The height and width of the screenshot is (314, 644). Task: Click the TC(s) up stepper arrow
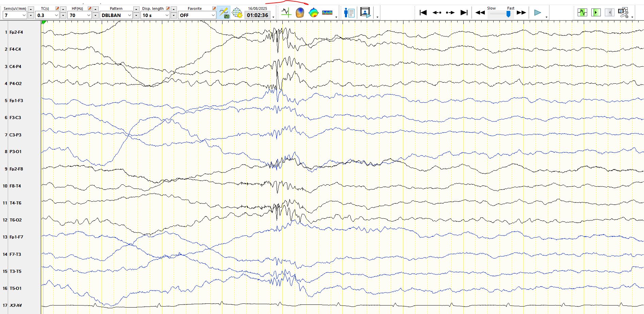[x=63, y=9]
